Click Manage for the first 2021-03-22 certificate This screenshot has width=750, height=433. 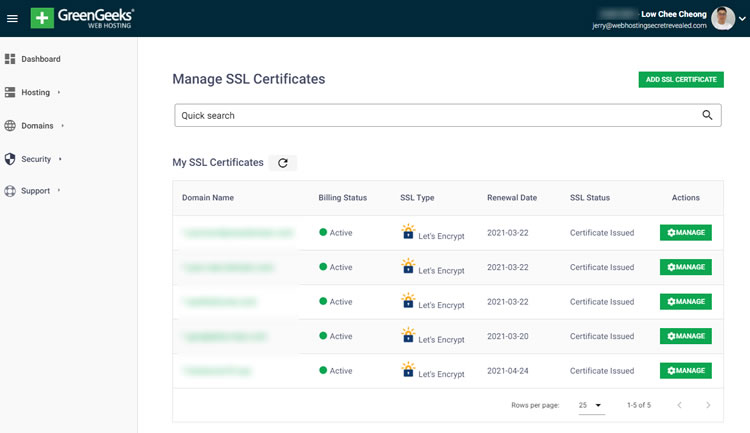(x=685, y=233)
